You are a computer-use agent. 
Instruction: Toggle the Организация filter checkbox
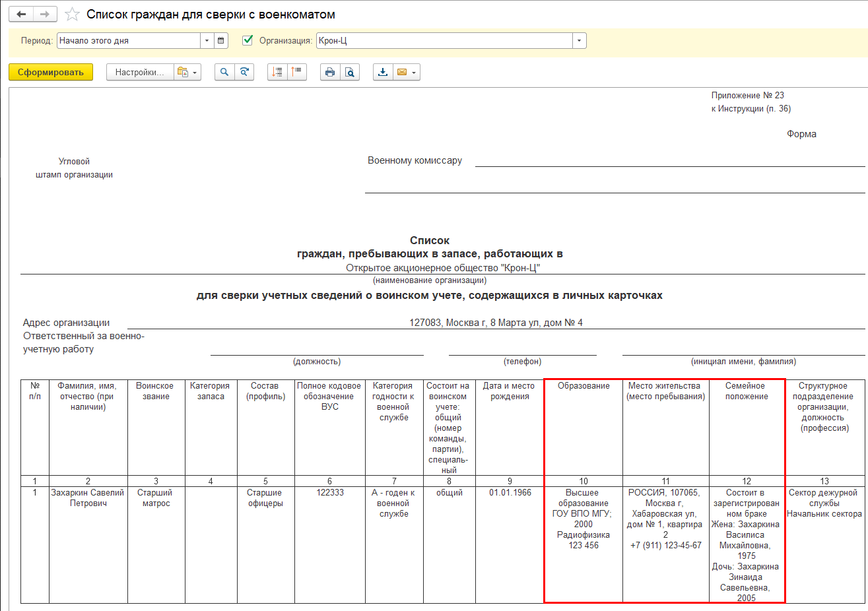(248, 40)
